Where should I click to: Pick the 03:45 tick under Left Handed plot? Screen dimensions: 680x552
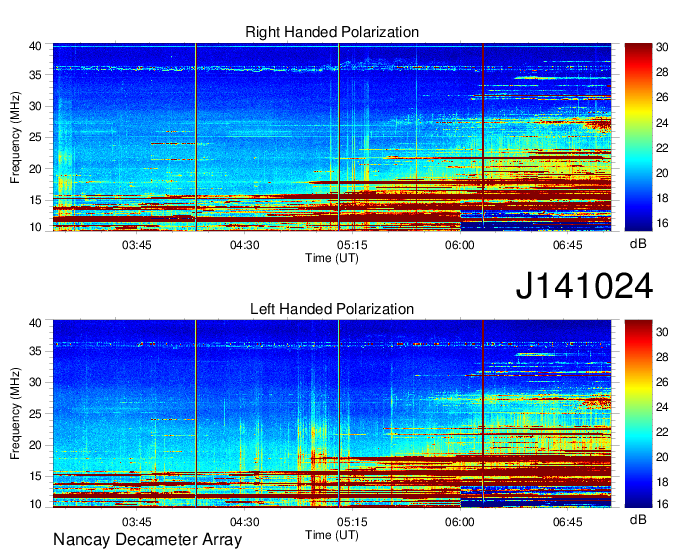tap(137, 522)
